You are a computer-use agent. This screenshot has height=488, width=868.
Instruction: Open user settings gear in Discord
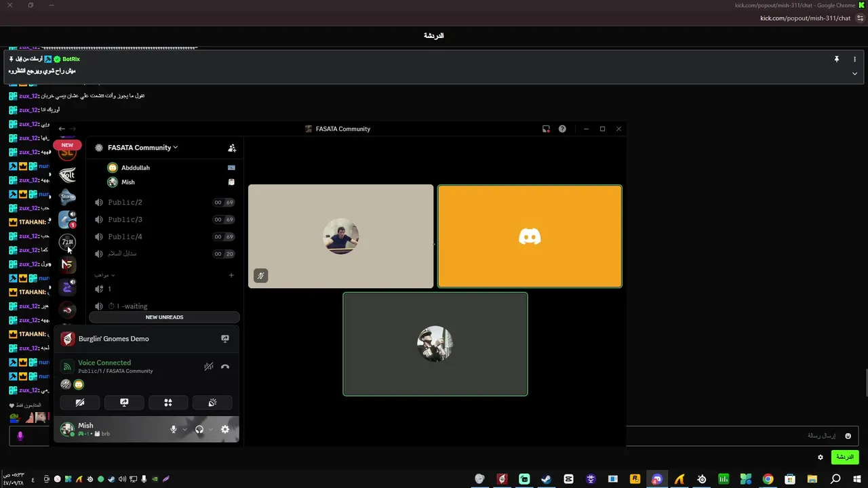point(225,429)
